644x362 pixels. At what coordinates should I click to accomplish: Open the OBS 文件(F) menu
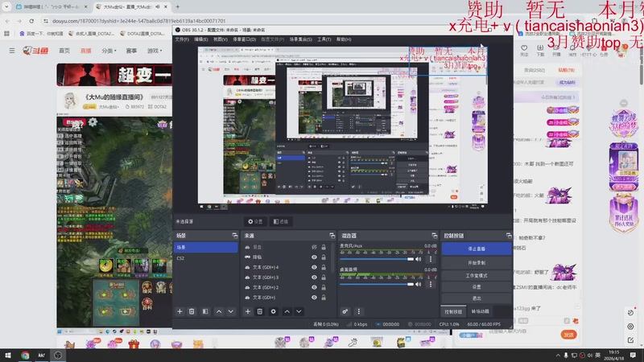[182, 39]
